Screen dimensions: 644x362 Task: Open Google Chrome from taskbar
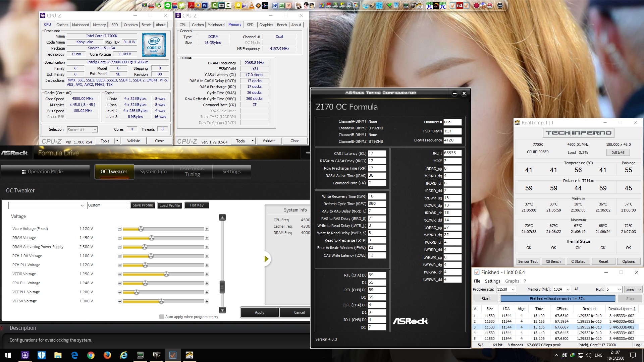click(x=91, y=355)
